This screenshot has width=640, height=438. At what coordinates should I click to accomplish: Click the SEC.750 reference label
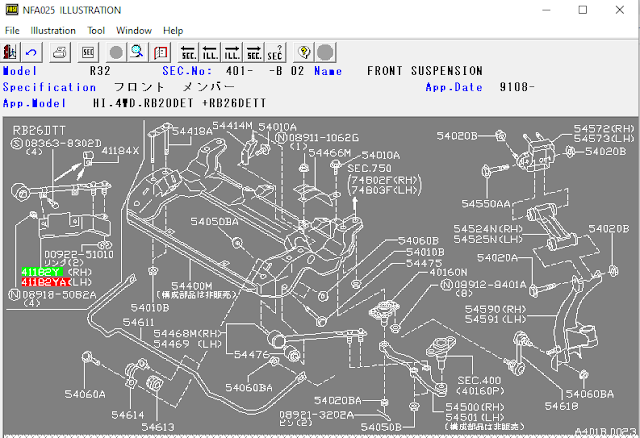[369, 168]
